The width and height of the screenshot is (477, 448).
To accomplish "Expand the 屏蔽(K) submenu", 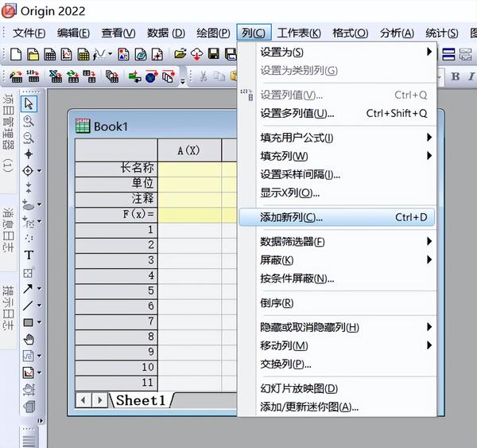I will pyautogui.click(x=337, y=260).
